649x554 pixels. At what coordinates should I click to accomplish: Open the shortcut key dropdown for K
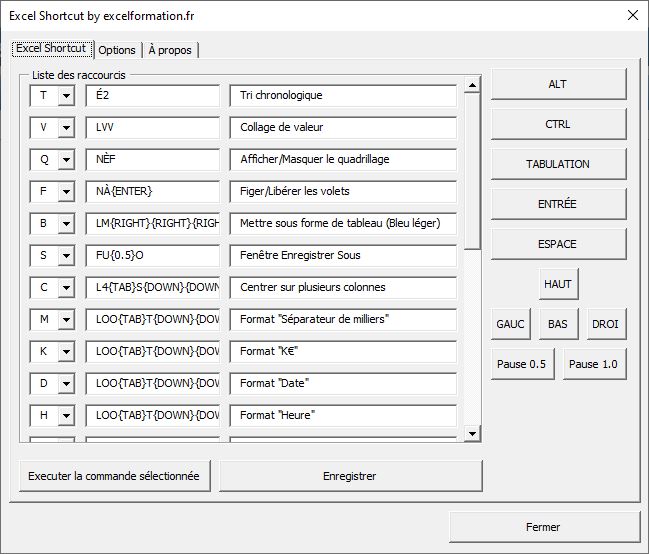tap(66, 352)
